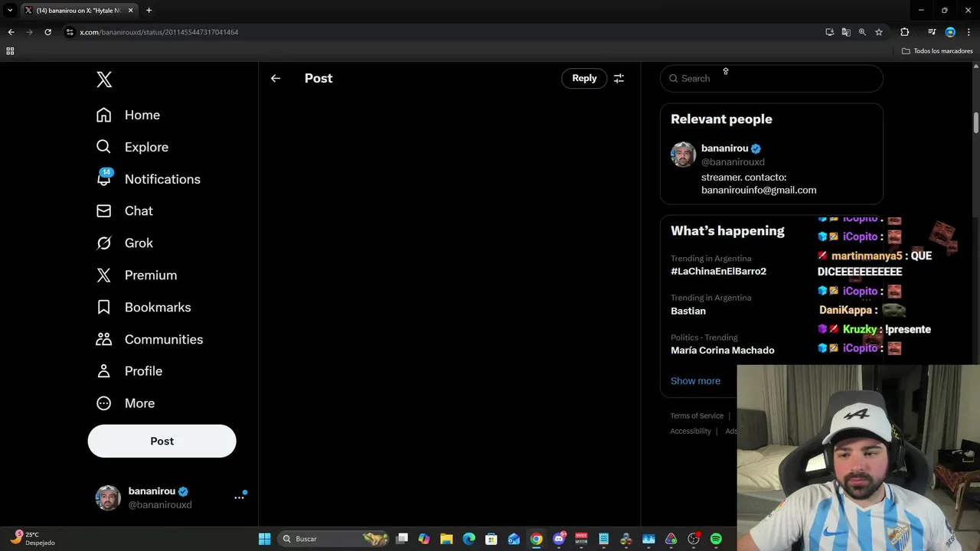Open the tab search dropdown arrow
This screenshot has width=980, height=551.
click(10, 10)
